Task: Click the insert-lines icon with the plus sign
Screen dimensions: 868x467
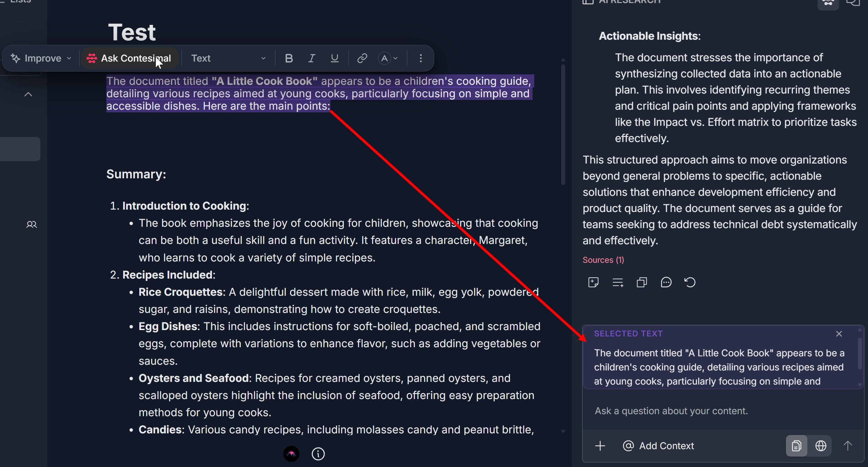Action: point(617,282)
